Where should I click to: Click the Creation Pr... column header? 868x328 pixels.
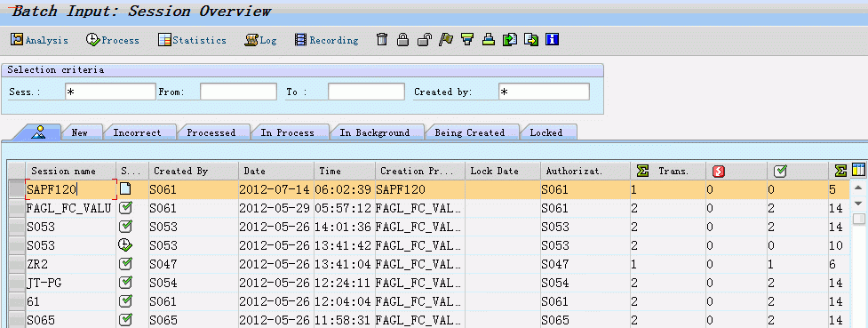(421, 171)
